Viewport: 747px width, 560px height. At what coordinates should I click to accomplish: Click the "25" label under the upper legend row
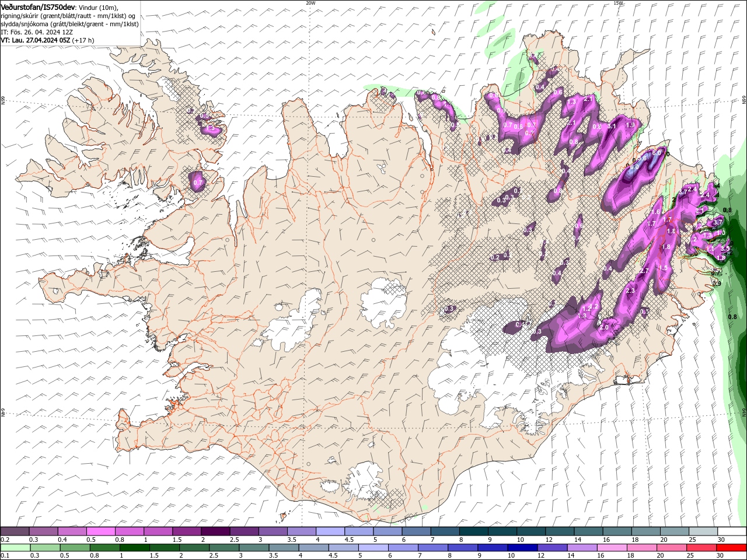692,540
